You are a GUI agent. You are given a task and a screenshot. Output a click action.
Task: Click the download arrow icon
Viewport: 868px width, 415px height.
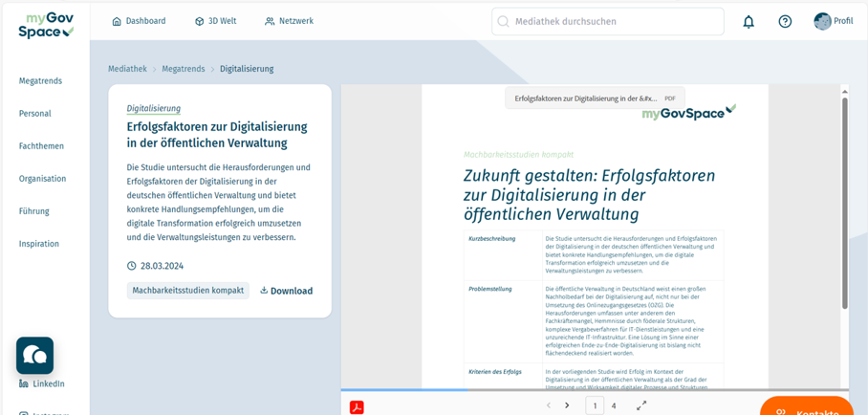[x=264, y=291]
